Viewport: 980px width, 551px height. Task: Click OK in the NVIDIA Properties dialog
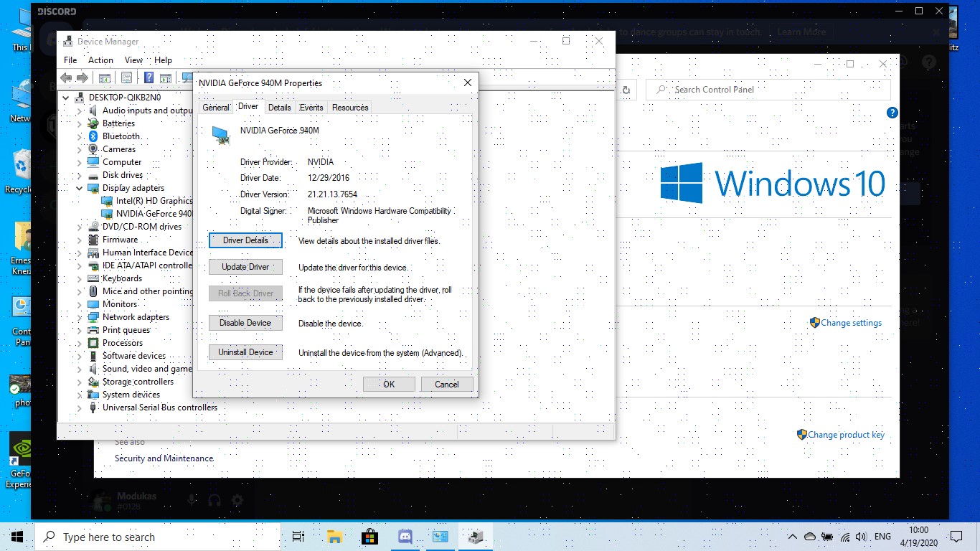click(389, 384)
